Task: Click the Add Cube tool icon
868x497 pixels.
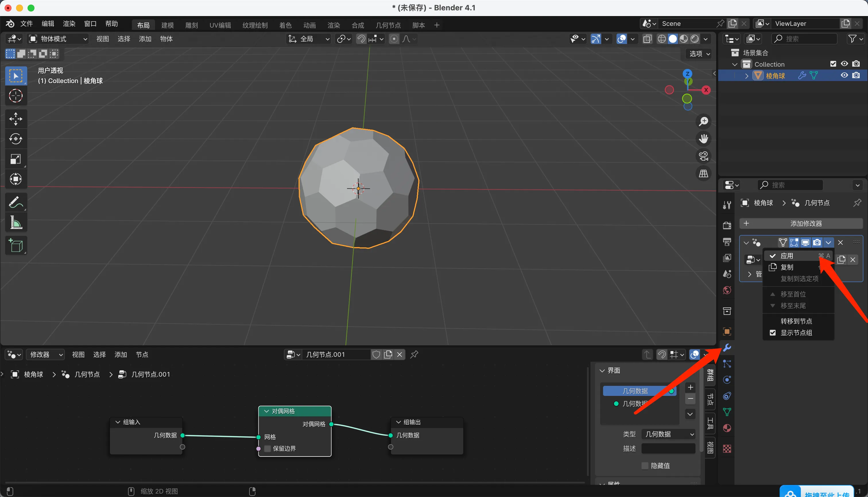Action: (16, 245)
